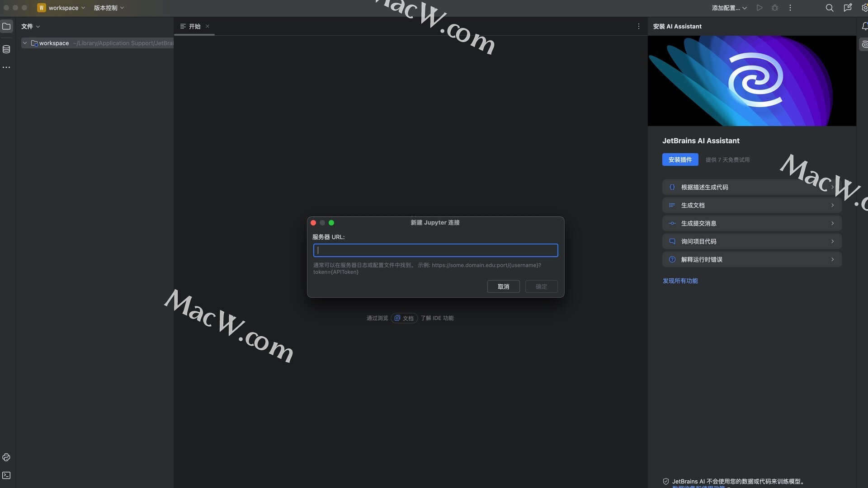Viewport: 868px width, 488px height.
Task: Open the 添加配置 run configuration dropdown
Action: (x=729, y=8)
